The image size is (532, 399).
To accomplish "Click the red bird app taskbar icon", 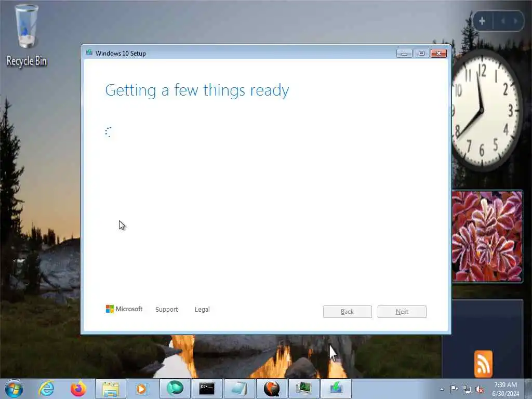I will 271,389.
